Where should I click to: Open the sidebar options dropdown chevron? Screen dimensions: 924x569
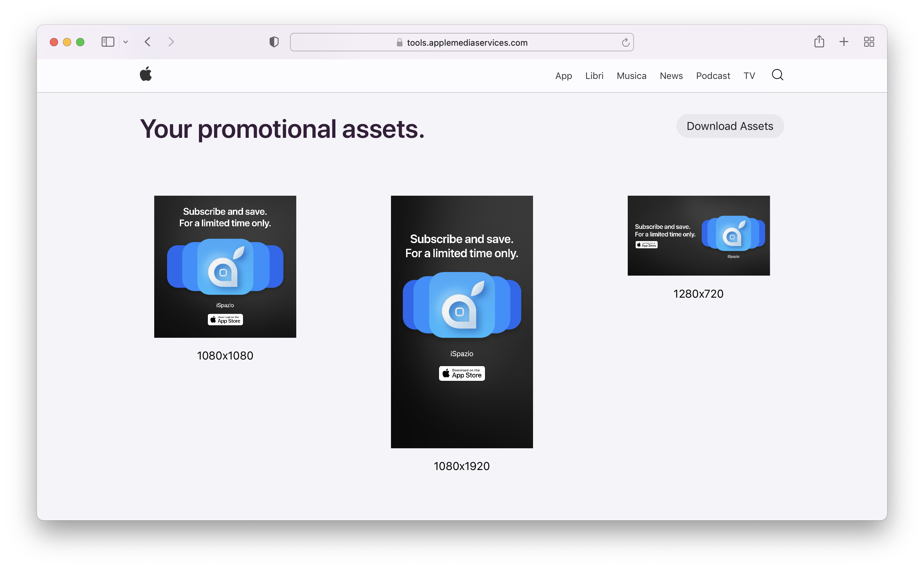pos(126,42)
